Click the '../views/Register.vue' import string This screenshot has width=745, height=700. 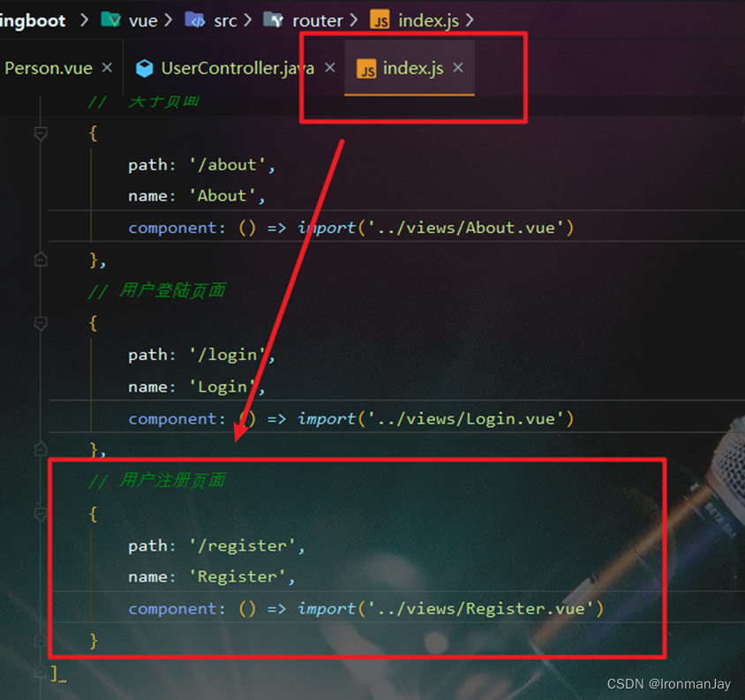pos(480,609)
